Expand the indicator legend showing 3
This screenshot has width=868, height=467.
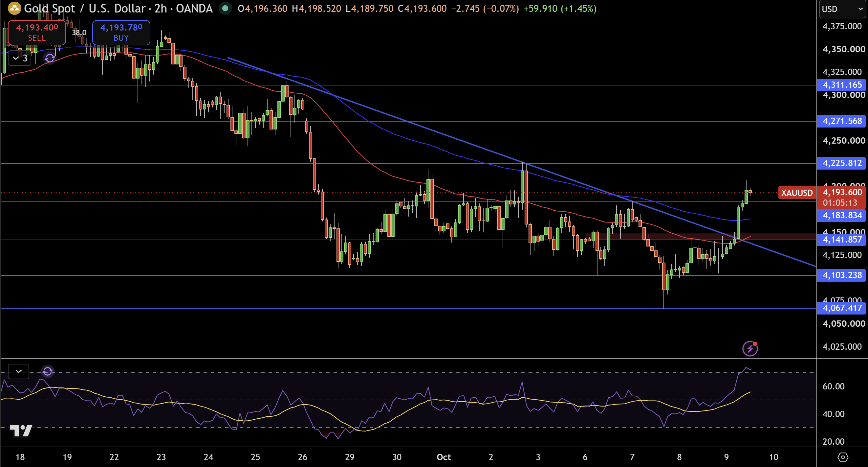pos(20,58)
